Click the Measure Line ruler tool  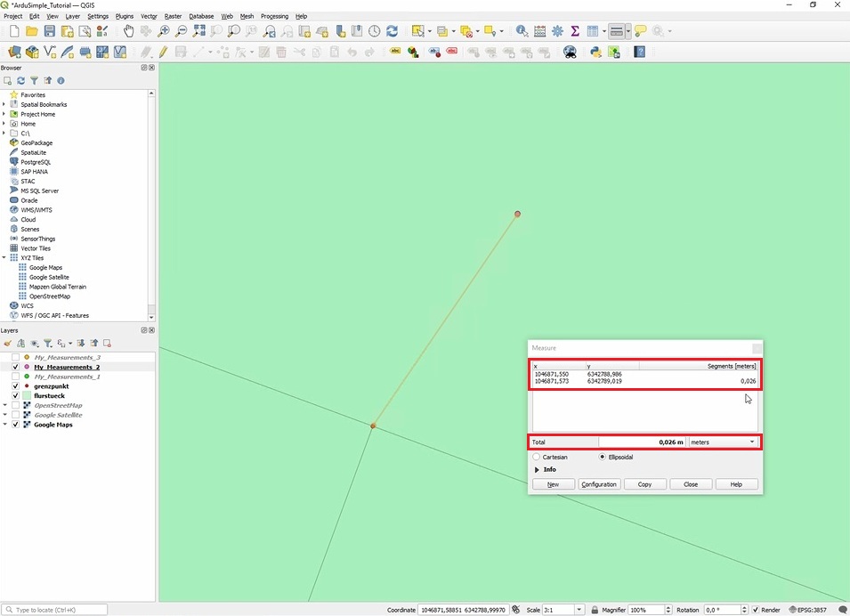pyautogui.click(x=616, y=31)
